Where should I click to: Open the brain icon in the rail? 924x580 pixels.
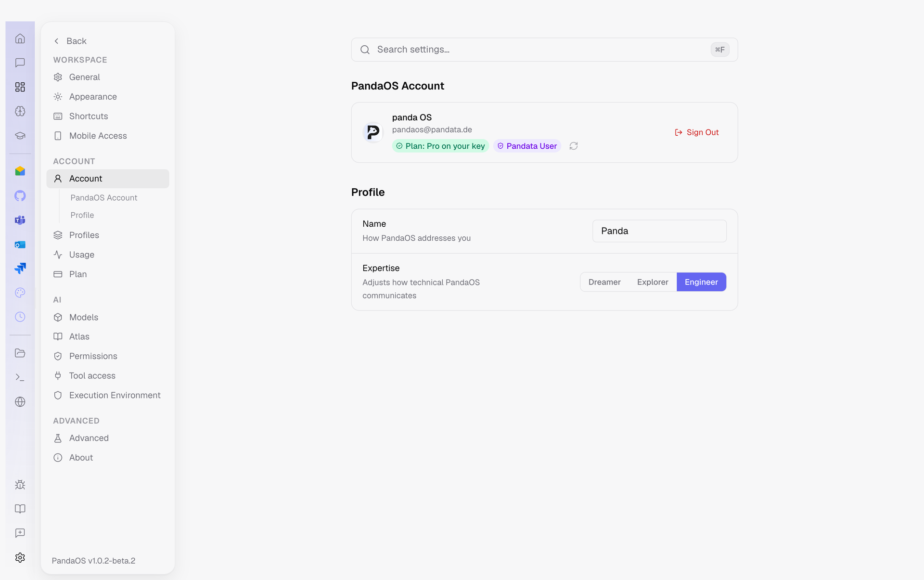(20, 111)
